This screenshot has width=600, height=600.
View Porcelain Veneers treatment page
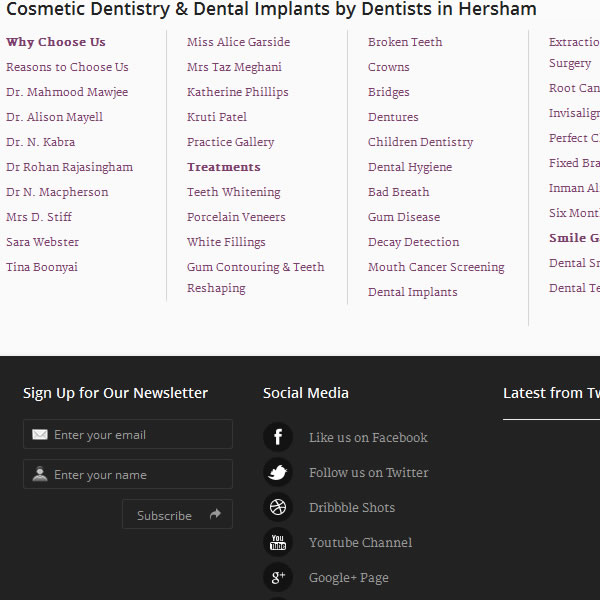point(236,217)
